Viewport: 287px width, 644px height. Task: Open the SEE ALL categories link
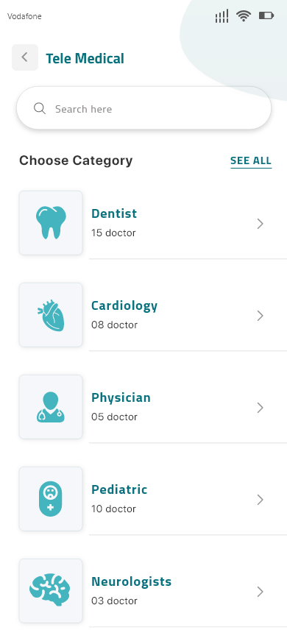251,160
